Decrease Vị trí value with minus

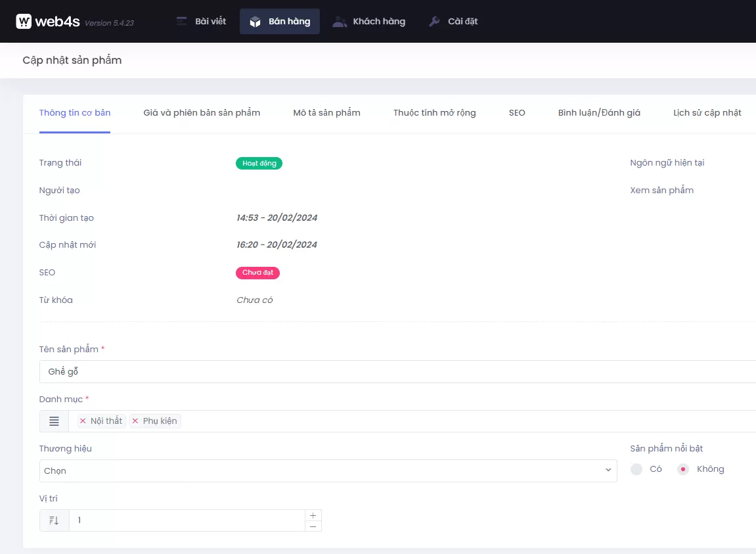313,526
